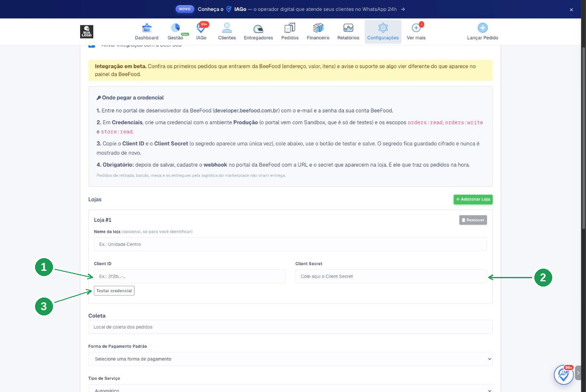Focus the Client ID input

tap(190, 276)
